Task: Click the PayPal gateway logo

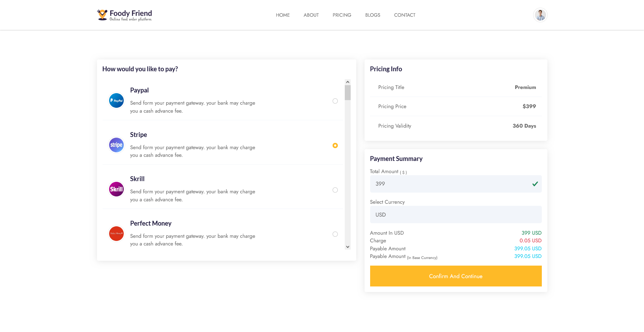Action: point(116,100)
